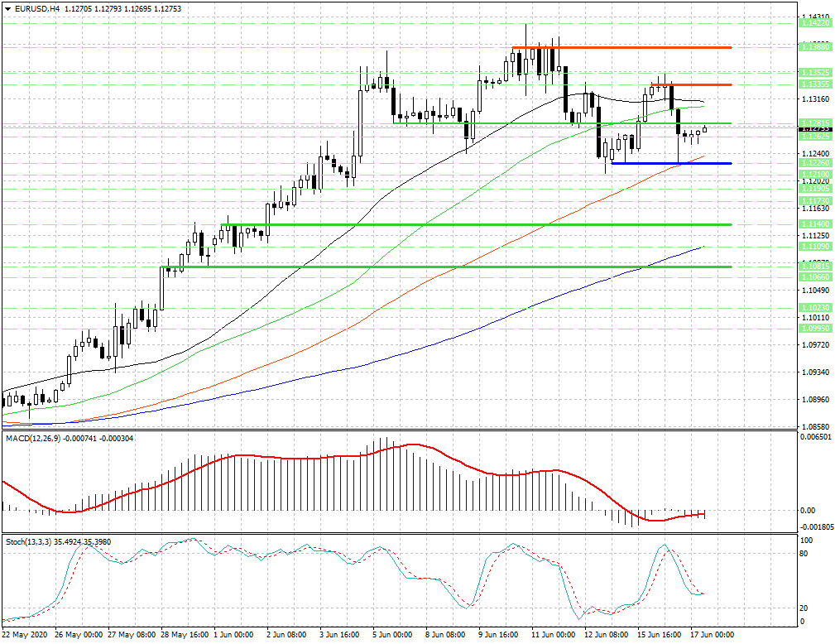Screen dimensions: 835x644
Task: Click the -0.001805 MACD scale value
Action: click(815, 526)
